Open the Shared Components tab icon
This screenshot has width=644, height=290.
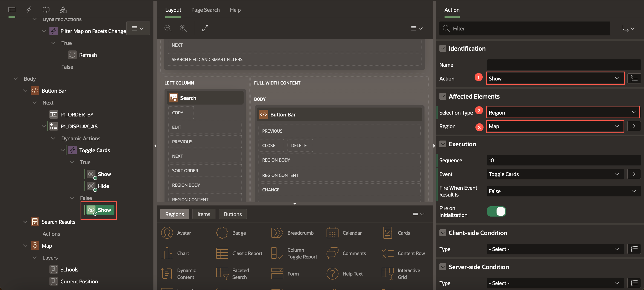point(63,10)
